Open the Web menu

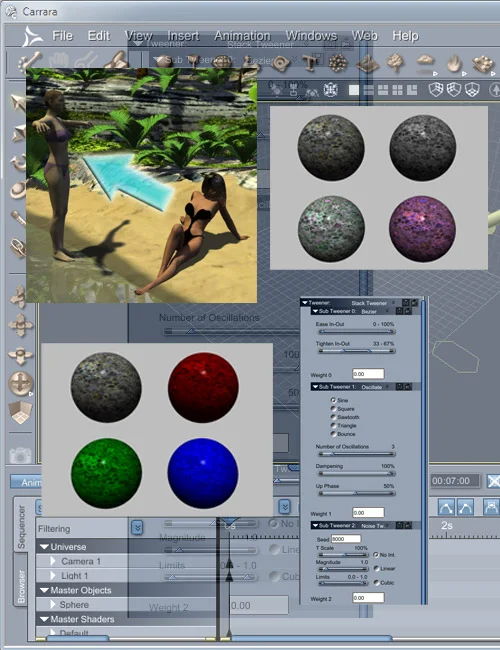tap(364, 36)
